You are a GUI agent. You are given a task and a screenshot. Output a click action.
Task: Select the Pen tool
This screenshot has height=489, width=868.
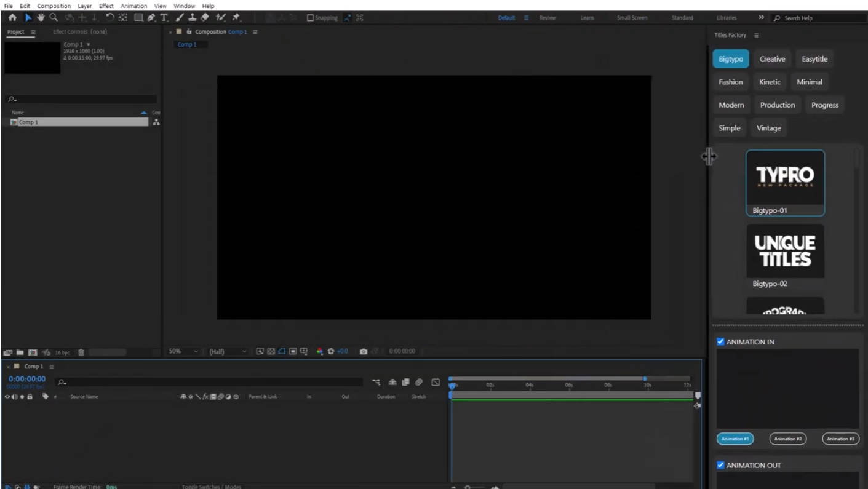coord(151,18)
